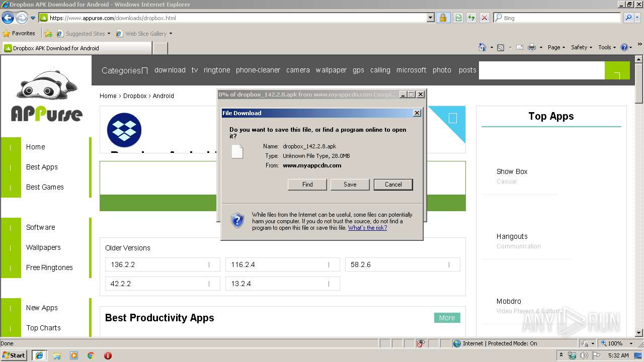The height and width of the screenshot is (362, 644).
Task: Click Cancel in File Download dialog
Action: point(393,185)
